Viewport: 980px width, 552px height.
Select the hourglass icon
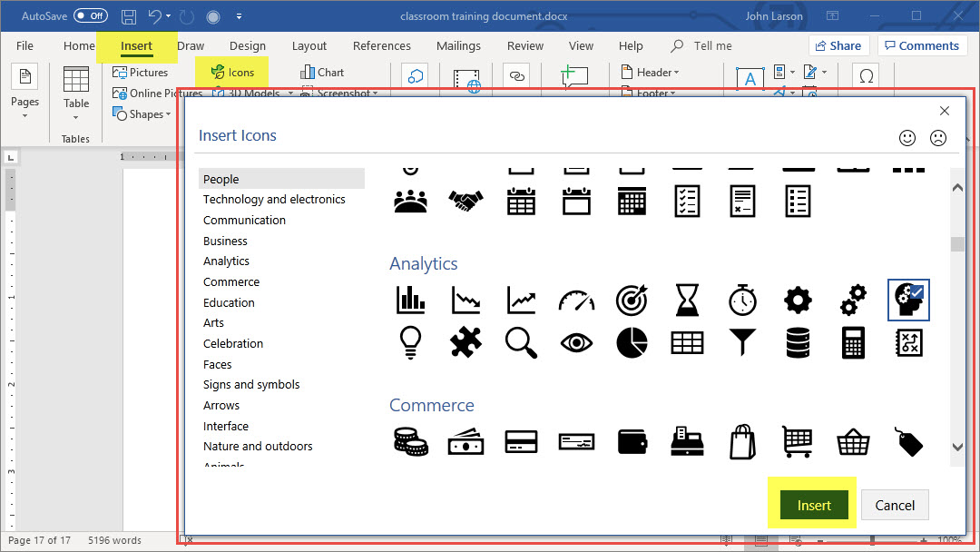(x=687, y=299)
